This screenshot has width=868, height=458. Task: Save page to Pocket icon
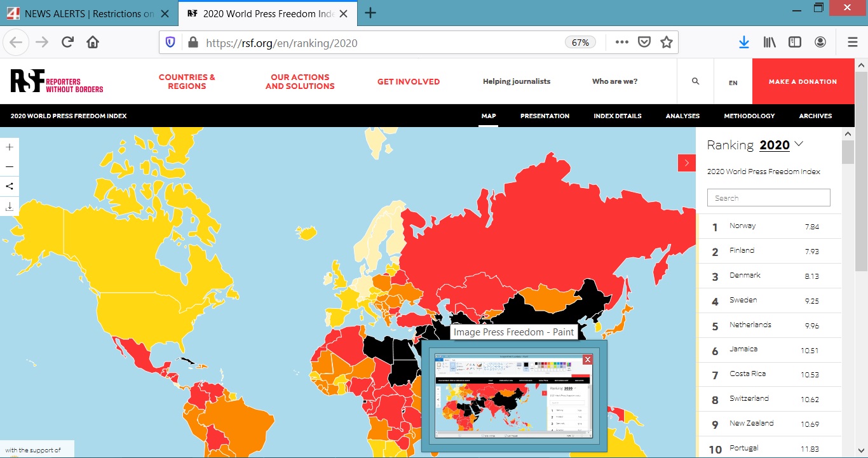(644, 43)
